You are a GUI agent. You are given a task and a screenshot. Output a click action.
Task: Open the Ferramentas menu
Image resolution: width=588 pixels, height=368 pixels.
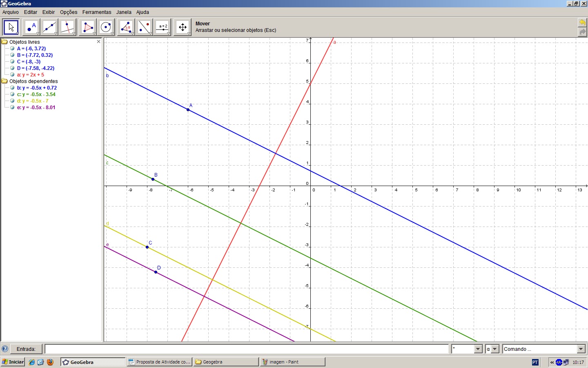pos(97,12)
